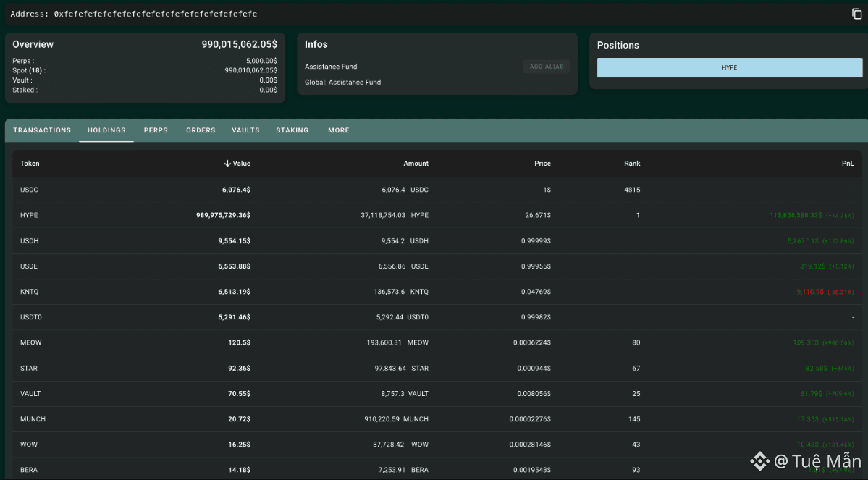The height and width of the screenshot is (480, 868).
Task: Sort holdings by Price header
Action: 542,164
